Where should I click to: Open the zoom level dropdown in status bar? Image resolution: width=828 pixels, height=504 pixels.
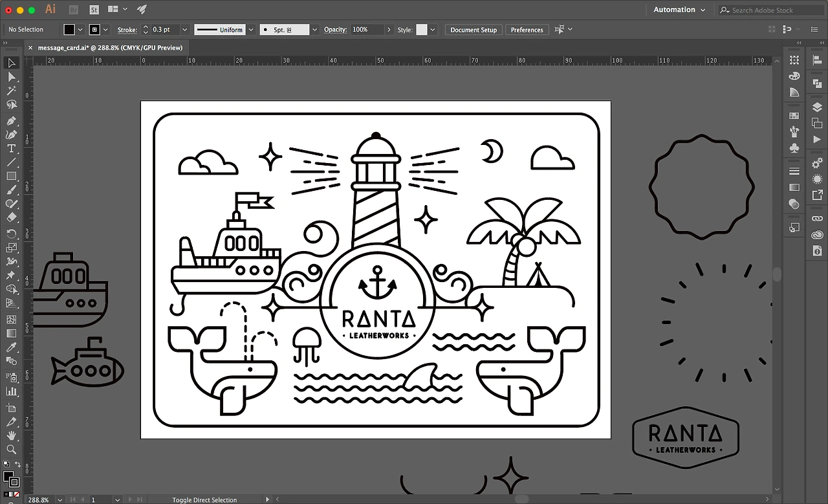pyautogui.click(x=59, y=499)
